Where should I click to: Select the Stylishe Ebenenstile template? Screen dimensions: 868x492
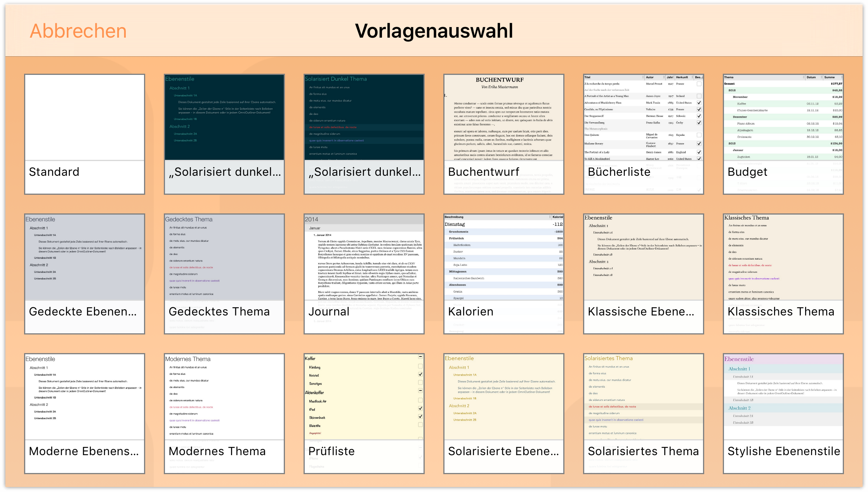tap(783, 414)
